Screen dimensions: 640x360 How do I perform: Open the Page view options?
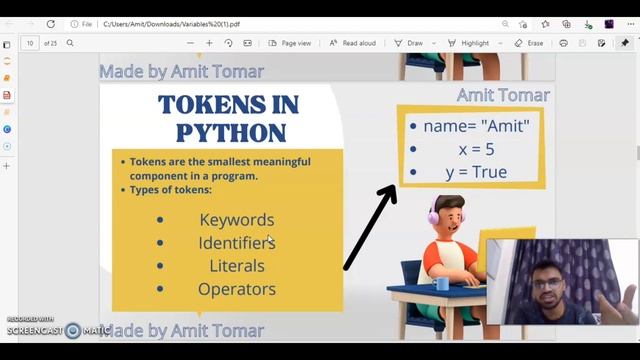point(289,43)
